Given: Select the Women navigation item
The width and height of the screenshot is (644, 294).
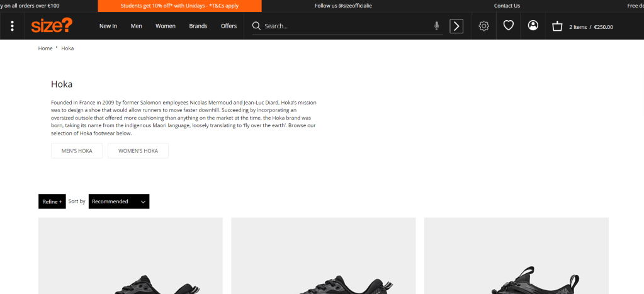Looking at the screenshot, I should (x=166, y=26).
